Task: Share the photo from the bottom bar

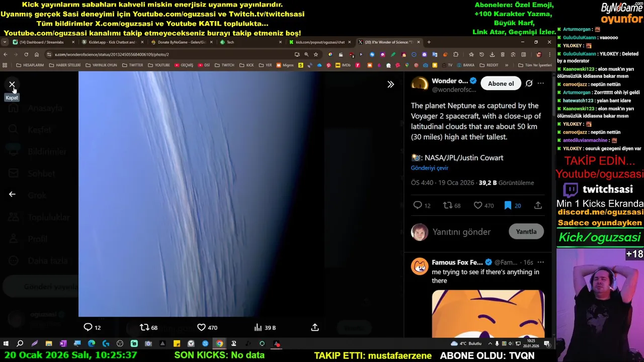Action: pyautogui.click(x=315, y=327)
